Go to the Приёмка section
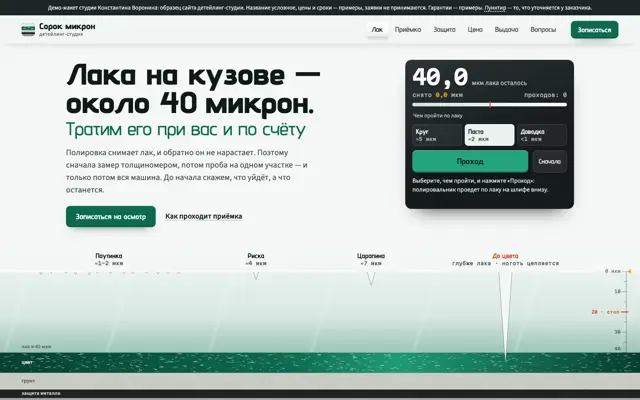Image resolution: width=640 pixels, height=400 pixels. click(x=408, y=29)
